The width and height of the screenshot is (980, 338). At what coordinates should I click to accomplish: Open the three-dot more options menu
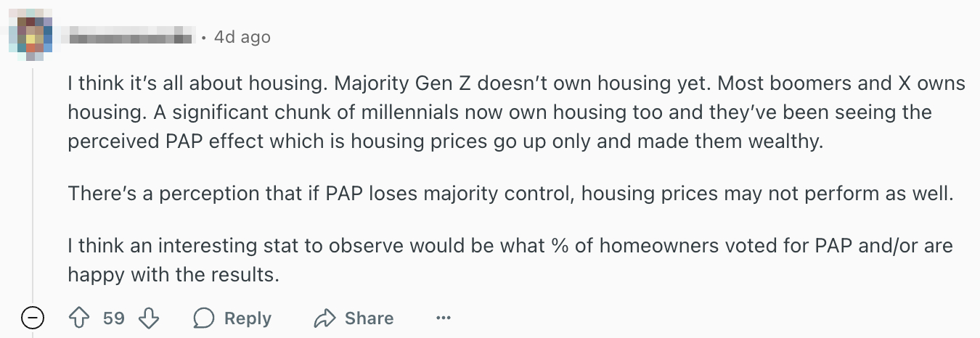click(444, 318)
